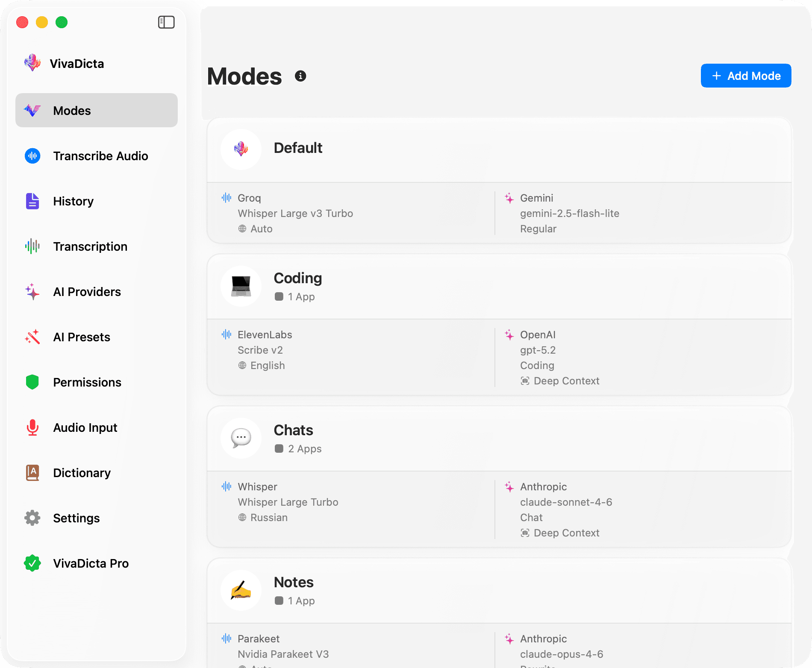This screenshot has height=668, width=812.
Task: Click the Default mode avatar icon
Action: (241, 149)
